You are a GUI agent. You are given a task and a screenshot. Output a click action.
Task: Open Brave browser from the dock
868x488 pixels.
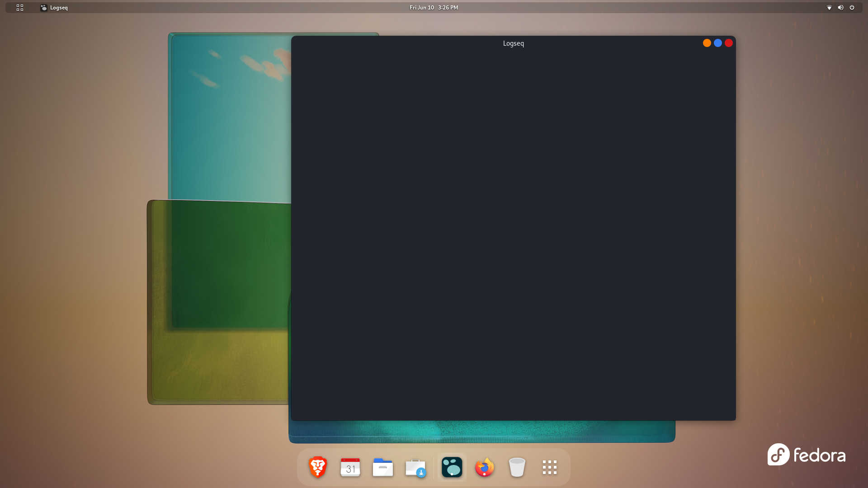(x=318, y=467)
